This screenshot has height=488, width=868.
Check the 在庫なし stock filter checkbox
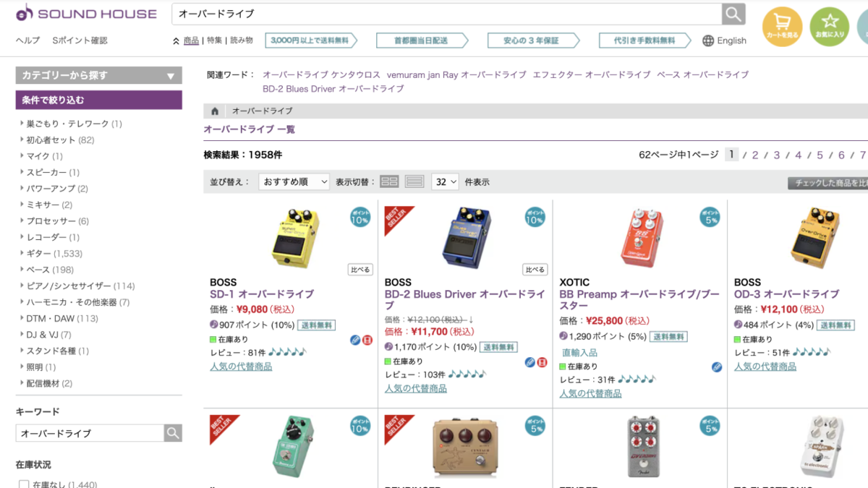click(24, 484)
